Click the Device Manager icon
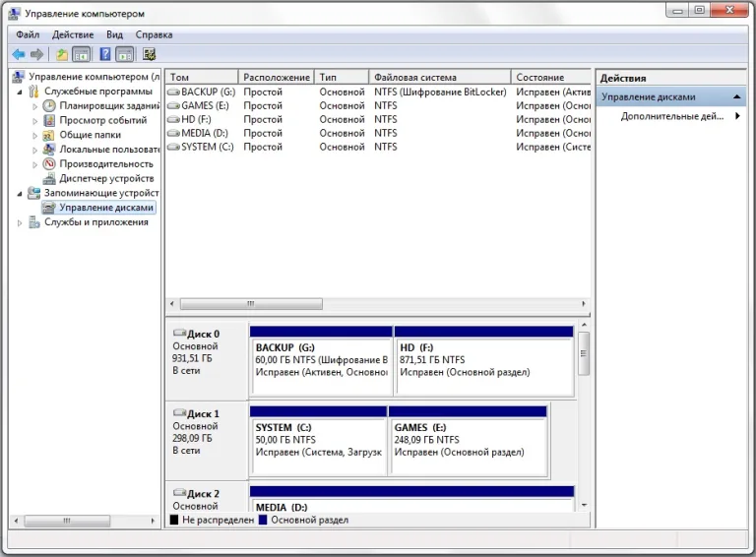 49,179
